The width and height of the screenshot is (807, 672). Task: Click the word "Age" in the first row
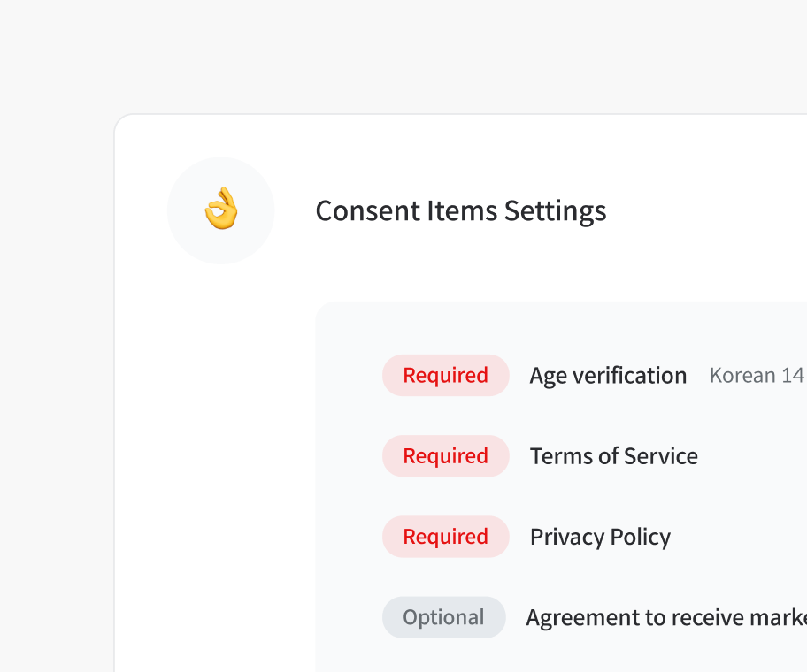pos(548,376)
